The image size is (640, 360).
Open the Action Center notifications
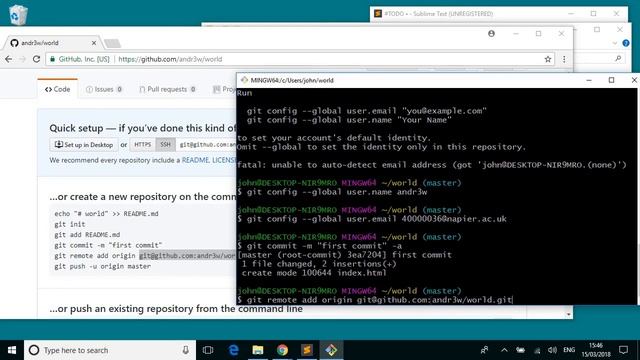click(623, 350)
